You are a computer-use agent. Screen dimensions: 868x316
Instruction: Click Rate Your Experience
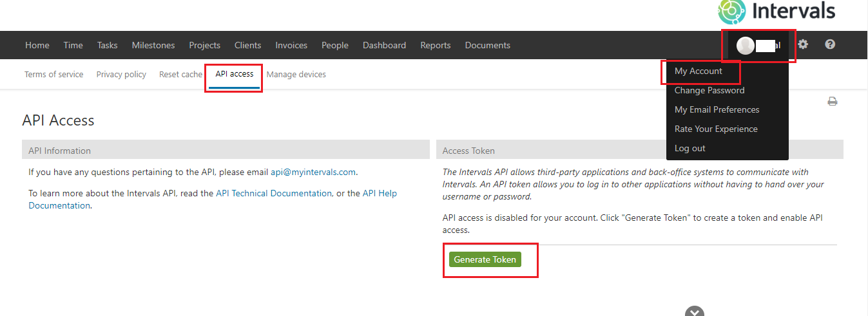tap(716, 129)
